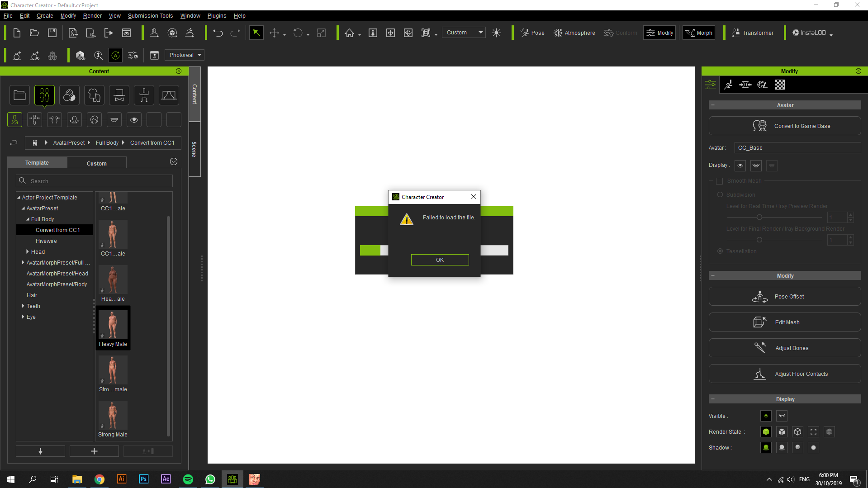Click Convert to Game Base button
This screenshot has width=868, height=488.
784,126
